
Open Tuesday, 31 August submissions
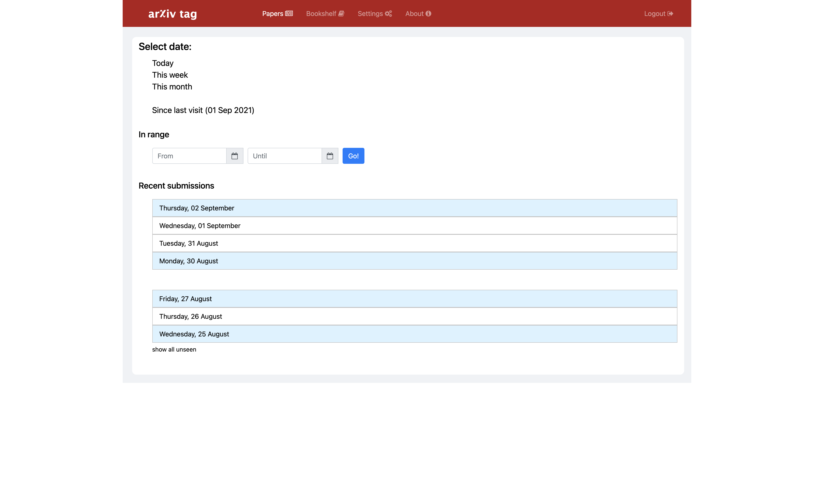coord(189,243)
